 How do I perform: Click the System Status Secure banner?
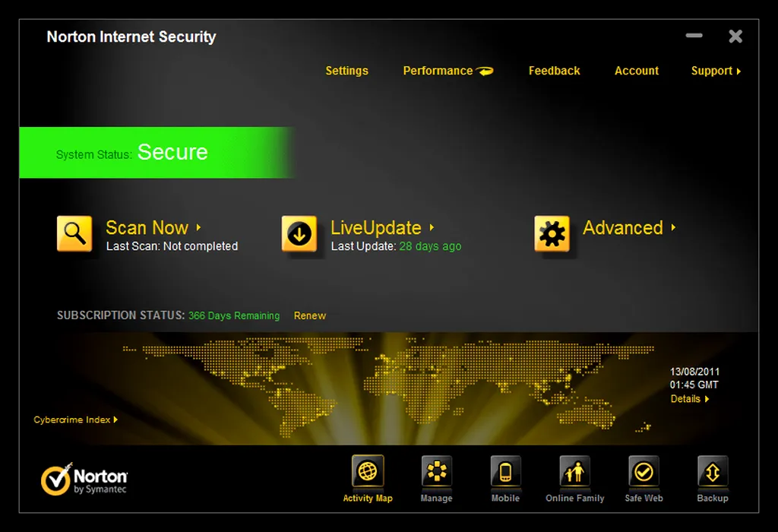157,152
